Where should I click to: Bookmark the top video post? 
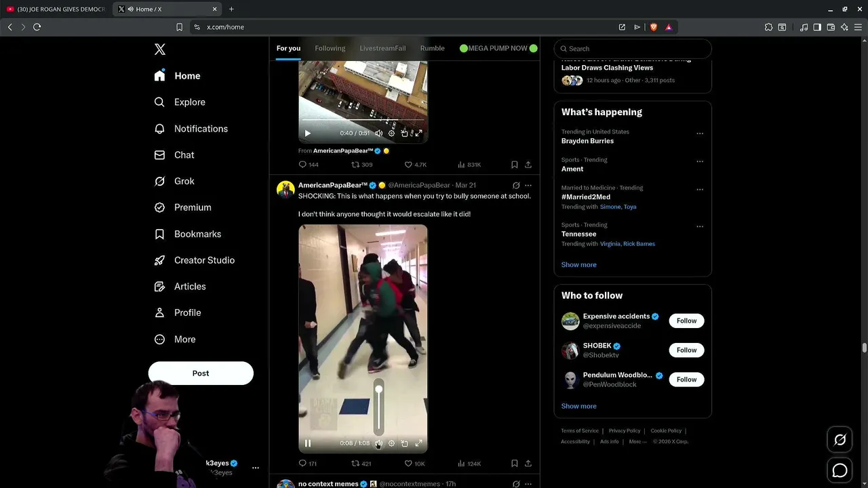tap(514, 165)
